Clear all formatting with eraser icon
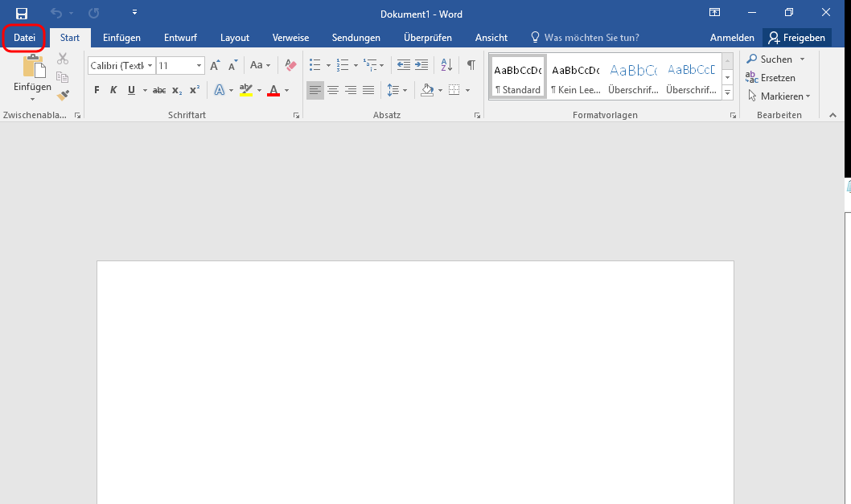851x504 pixels. pos(291,65)
